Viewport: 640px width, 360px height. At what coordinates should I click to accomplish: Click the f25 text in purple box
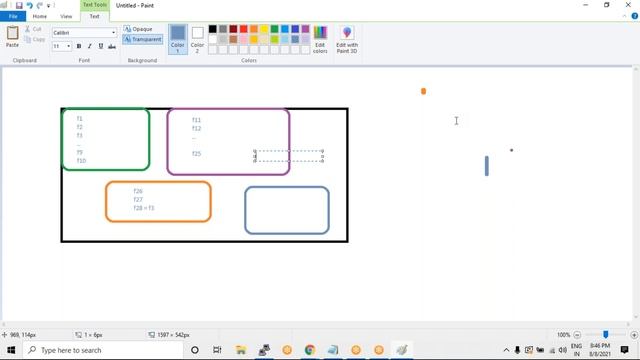pos(196,153)
